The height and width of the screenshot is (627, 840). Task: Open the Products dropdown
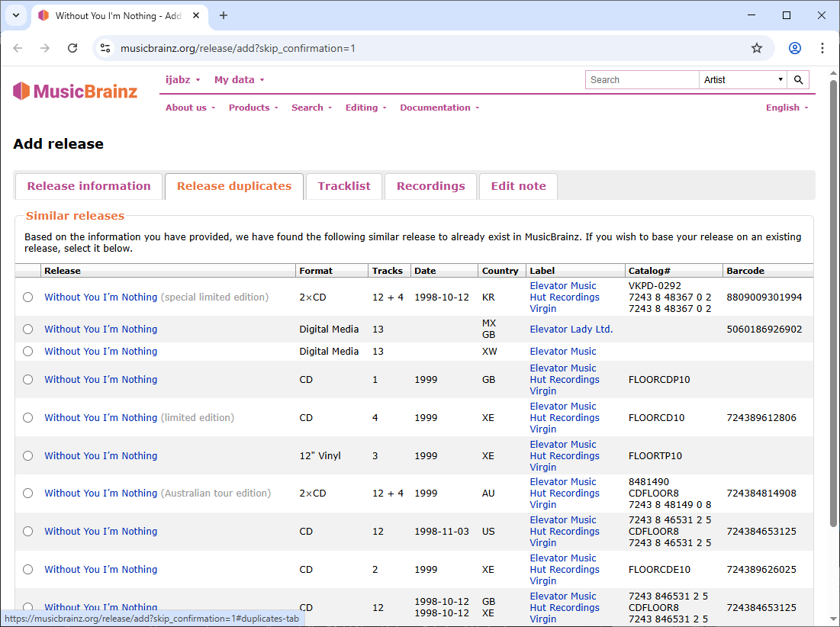[x=253, y=108]
